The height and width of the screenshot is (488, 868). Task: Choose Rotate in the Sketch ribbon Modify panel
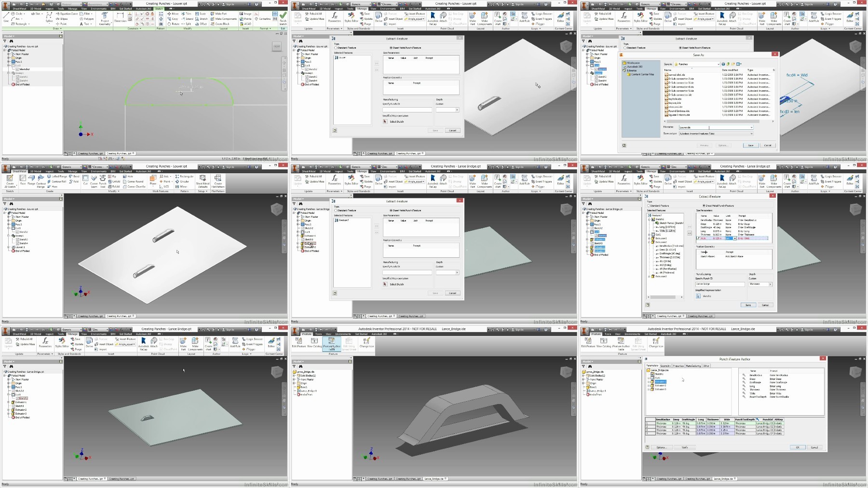174,24
